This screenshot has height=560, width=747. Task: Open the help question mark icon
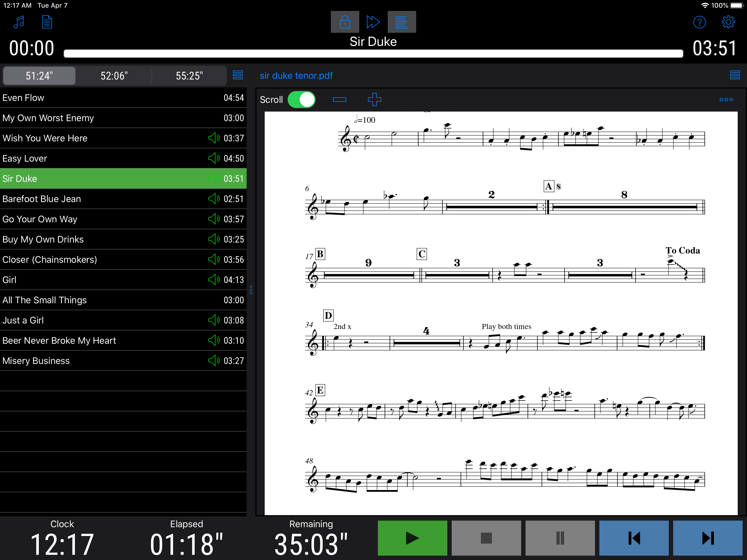point(699,22)
